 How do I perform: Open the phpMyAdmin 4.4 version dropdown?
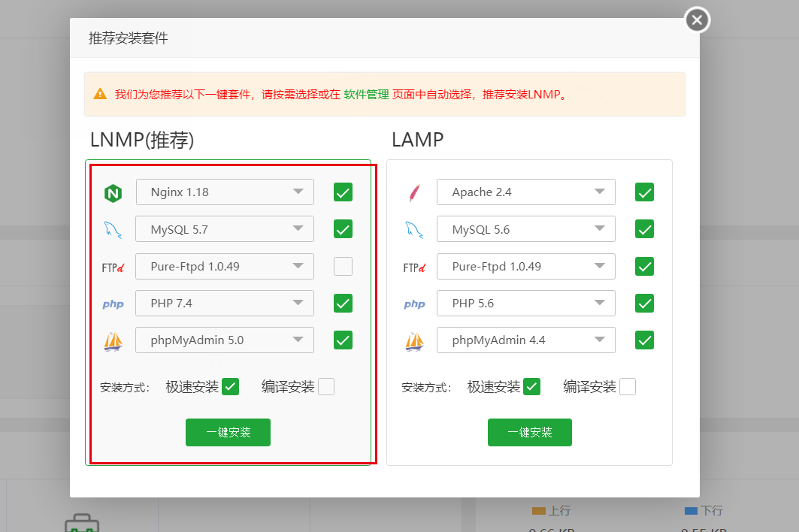[526, 340]
